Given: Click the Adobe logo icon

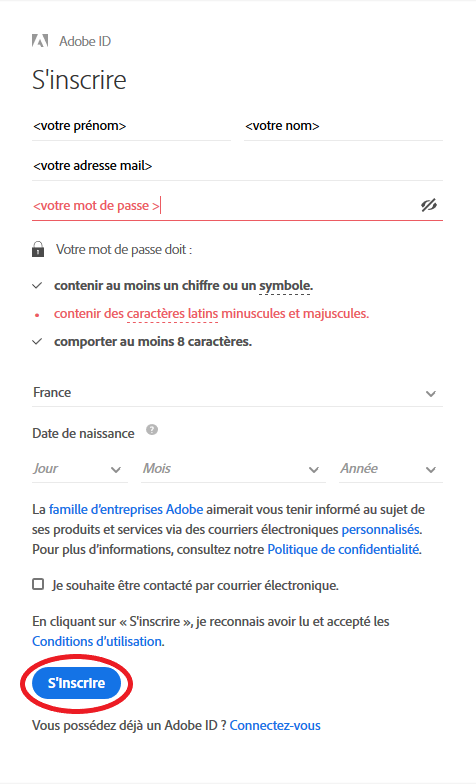Looking at the screenshot, I should [x=40, y=40].
